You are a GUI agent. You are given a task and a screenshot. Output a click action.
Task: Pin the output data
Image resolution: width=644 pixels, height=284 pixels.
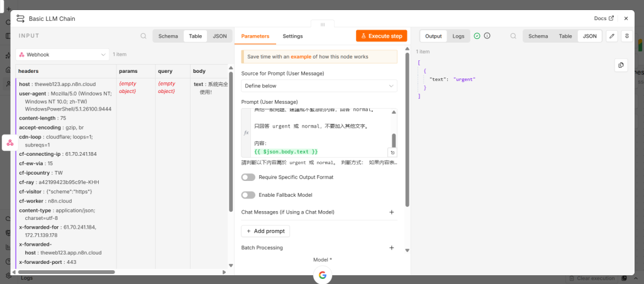coord(627,36)
